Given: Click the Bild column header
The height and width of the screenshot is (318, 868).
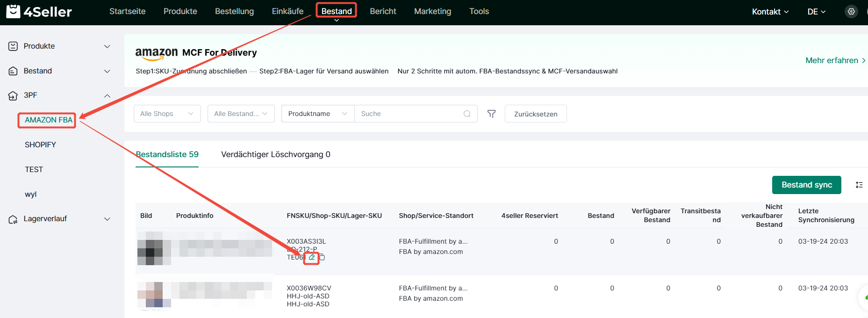Looking at the screenshot, I should click(x=146, y=216).
